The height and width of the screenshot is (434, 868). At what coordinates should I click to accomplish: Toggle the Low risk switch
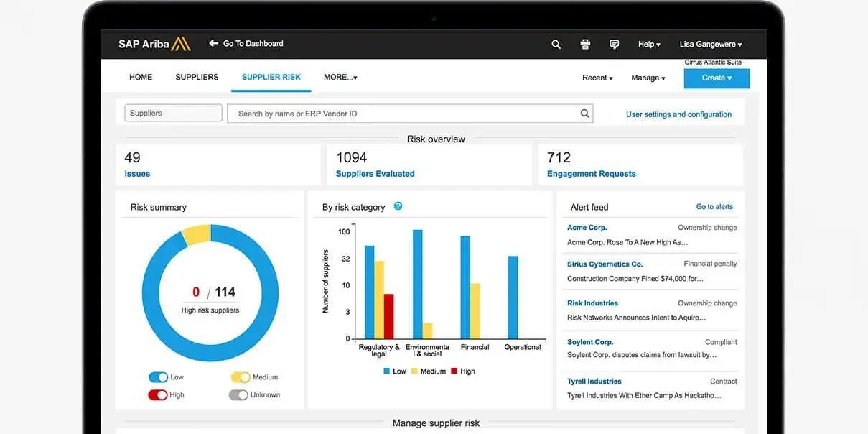(x=158, y=377)
